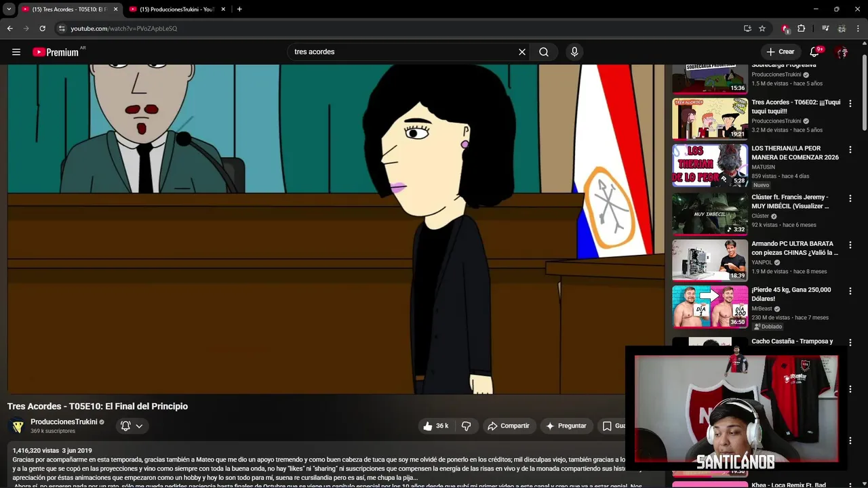The width and height of the screenshot is (868, 488).
Task: Open the Tres Acordes T06E02 video thumbnail
Action: click(710, 119)
